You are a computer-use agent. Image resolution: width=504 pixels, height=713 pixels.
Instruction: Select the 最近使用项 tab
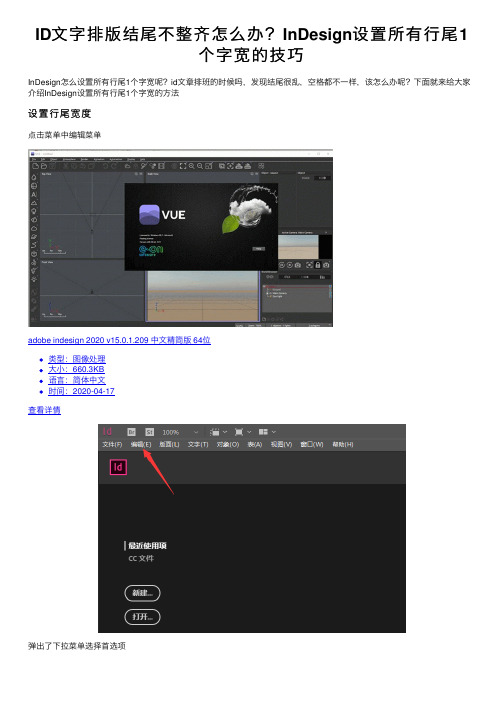pos(147,546)
